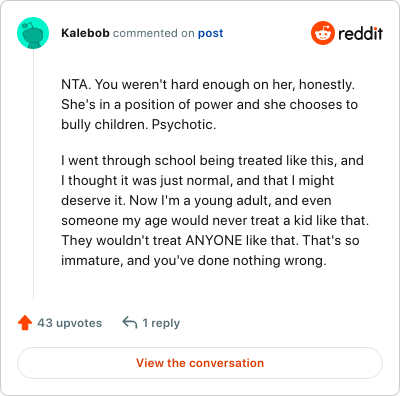Click the orange upvote arrow
The height and width of the screenshot is (396, 400).
(x=25, y=323)
